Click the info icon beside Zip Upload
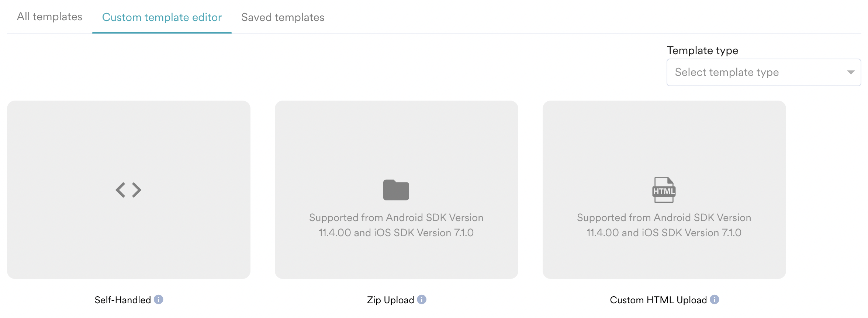Image resolution: width=868 pixels, height=318 pixels. (422, 300)
